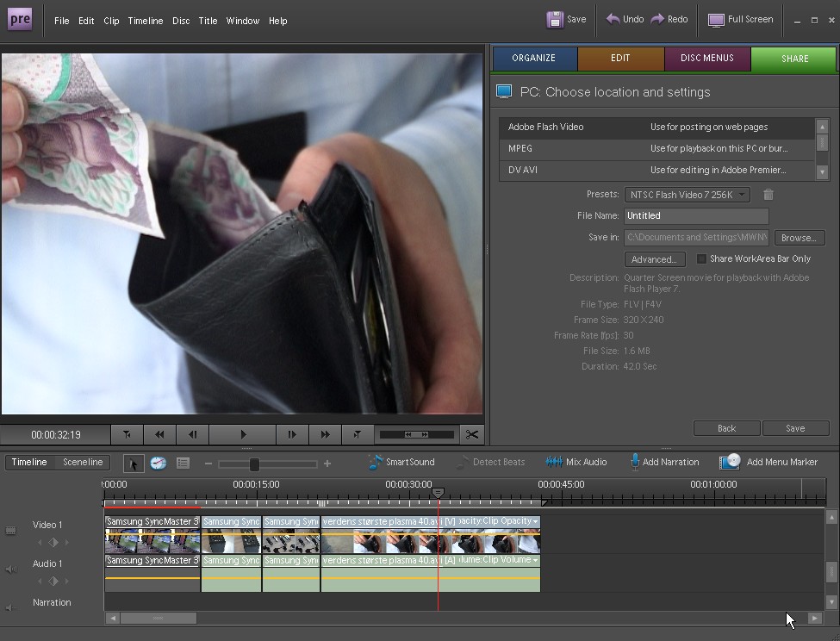Open the Advanced... settings button

(654, 259)
